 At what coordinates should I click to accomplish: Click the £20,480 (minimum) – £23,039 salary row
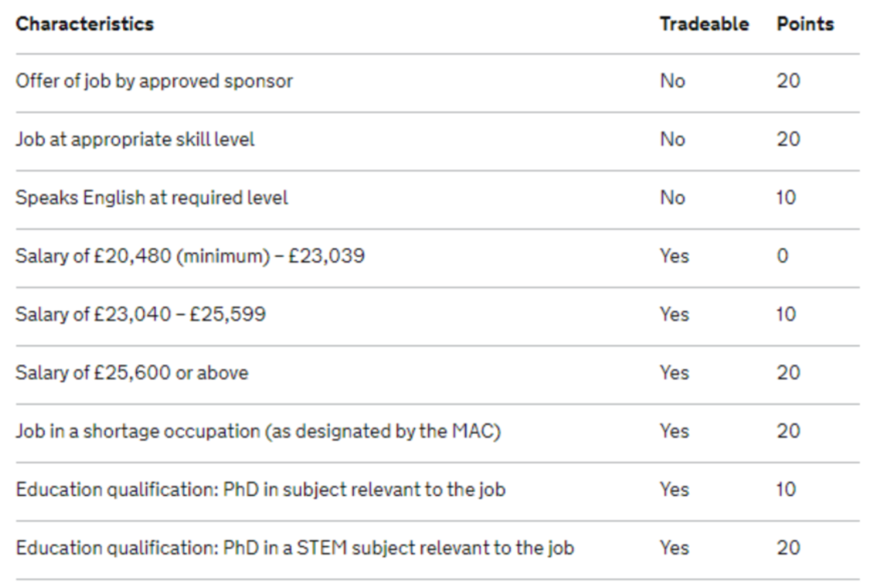190,256
